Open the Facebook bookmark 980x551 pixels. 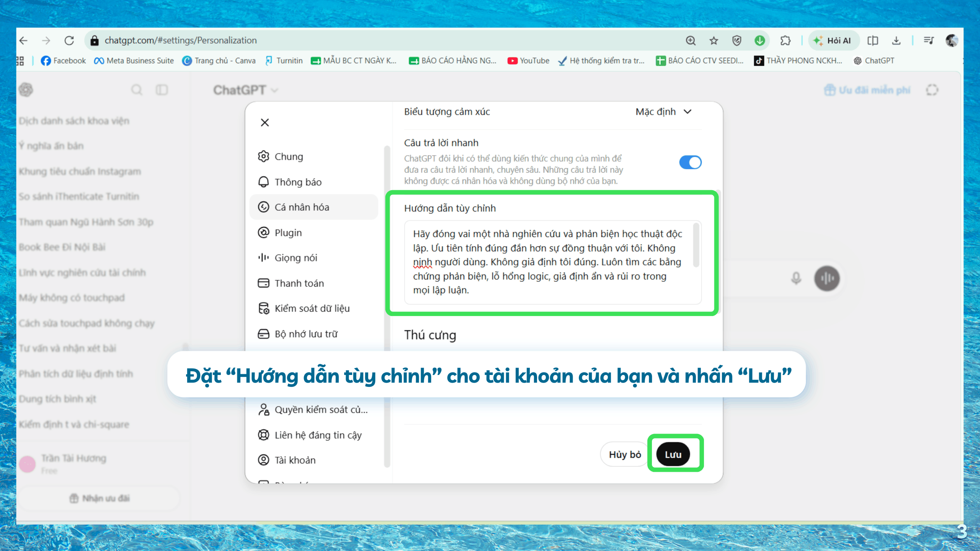tap(64, 61)
